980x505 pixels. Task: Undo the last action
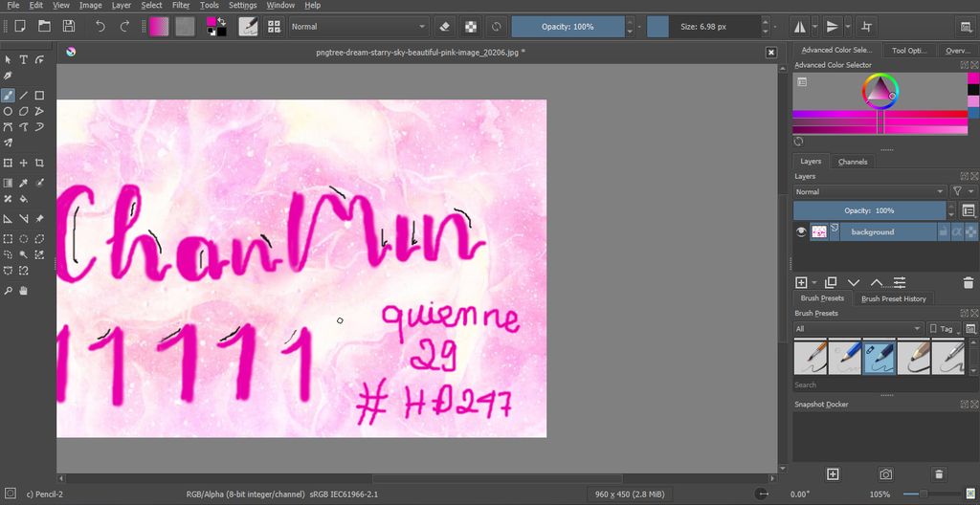tap(100, 26)
